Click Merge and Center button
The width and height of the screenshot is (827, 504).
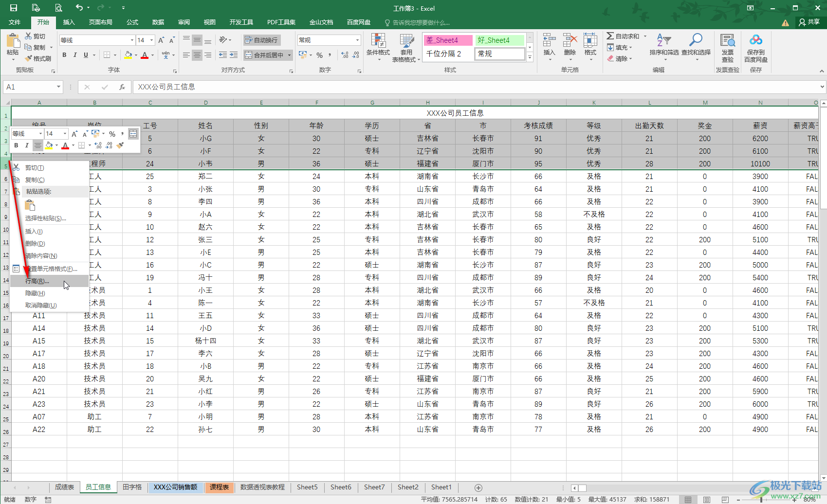pyautogui.click(x=265, y=55)
